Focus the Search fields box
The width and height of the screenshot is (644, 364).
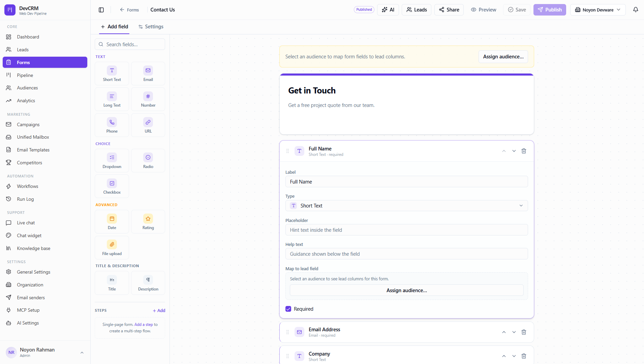[x=130, y=44]
